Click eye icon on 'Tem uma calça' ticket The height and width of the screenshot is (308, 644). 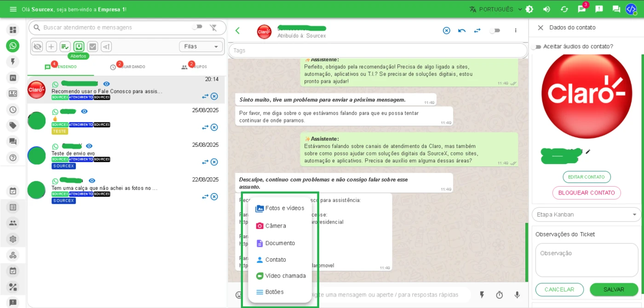pos(92,181)
